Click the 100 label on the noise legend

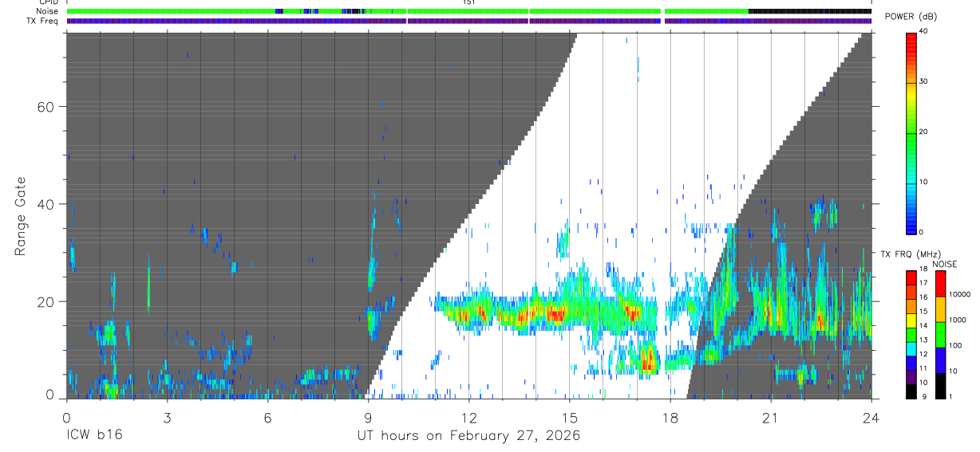[956, 345]
